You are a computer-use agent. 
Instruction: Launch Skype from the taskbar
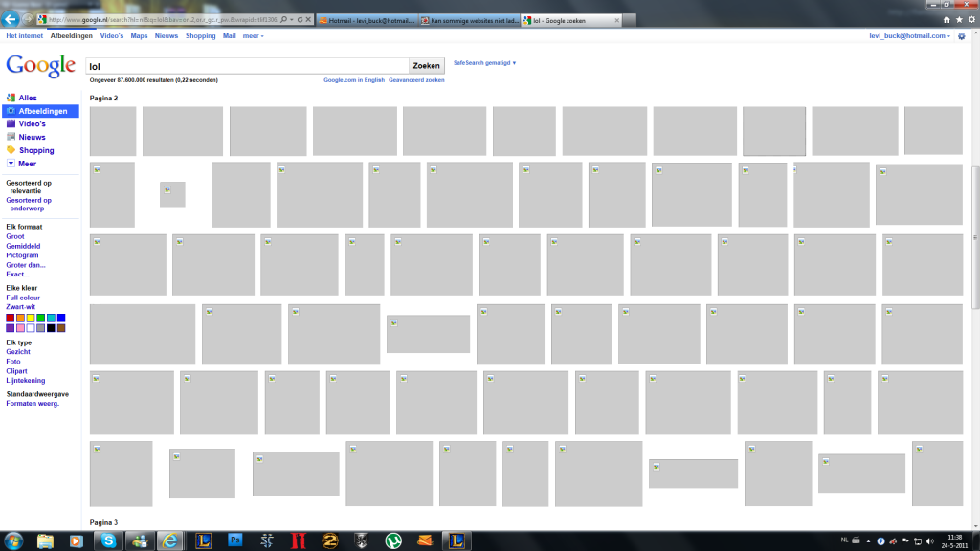[108, 540]
